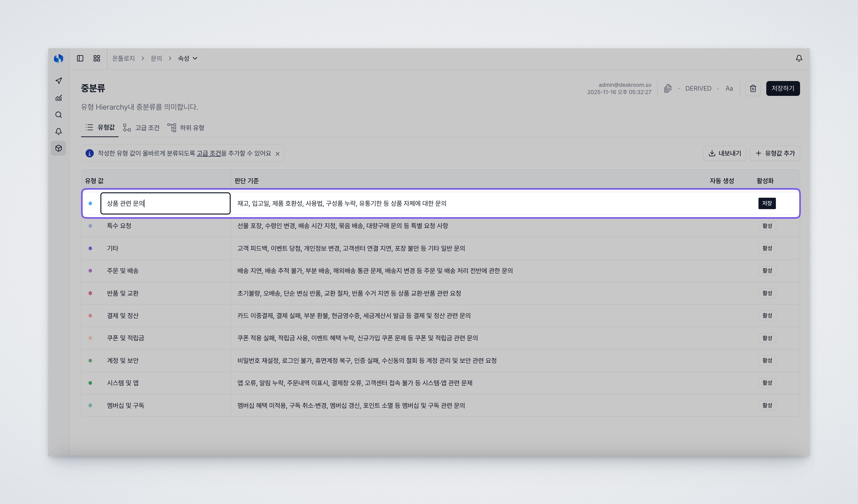Click 내보내기 to export type values
Screen dimensions: 858x504
(x=725, y=153)
